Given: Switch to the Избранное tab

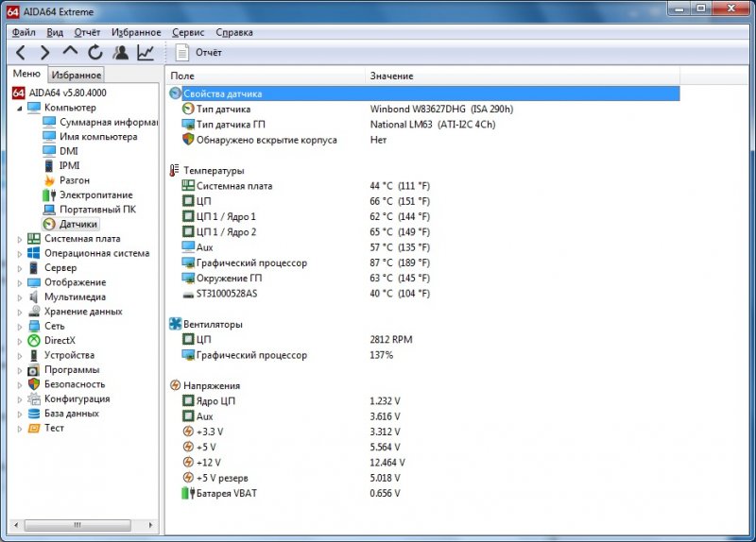Looking at the screenshot, I should (x=76, y=75).
